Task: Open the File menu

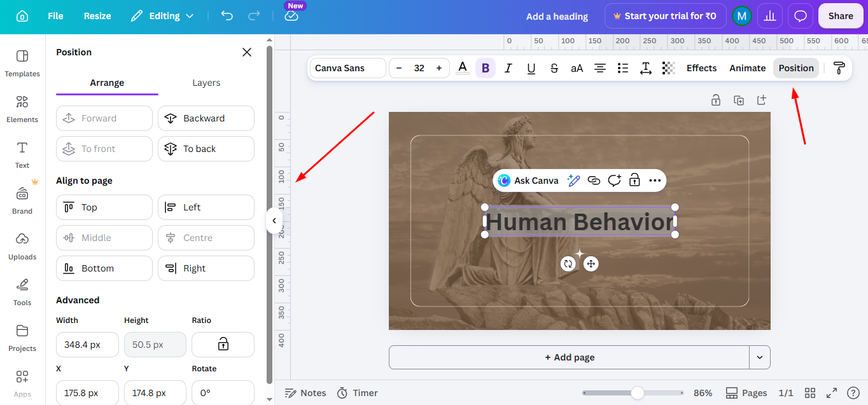Action: [55, 16]
